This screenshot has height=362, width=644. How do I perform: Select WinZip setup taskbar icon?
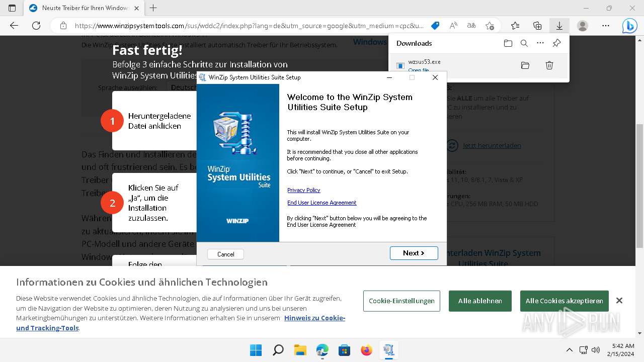388,350
